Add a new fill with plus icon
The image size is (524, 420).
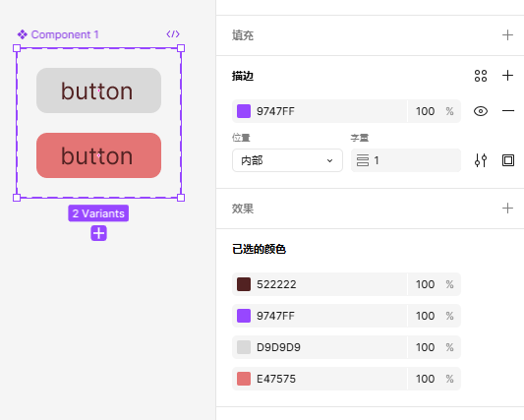(507, 35)
